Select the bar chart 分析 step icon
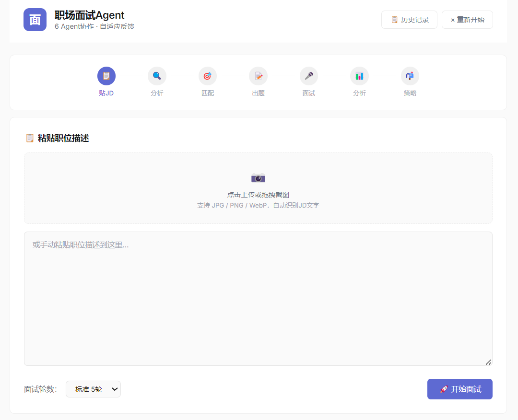This screenshot has width=518, height=420. [359, 76]
